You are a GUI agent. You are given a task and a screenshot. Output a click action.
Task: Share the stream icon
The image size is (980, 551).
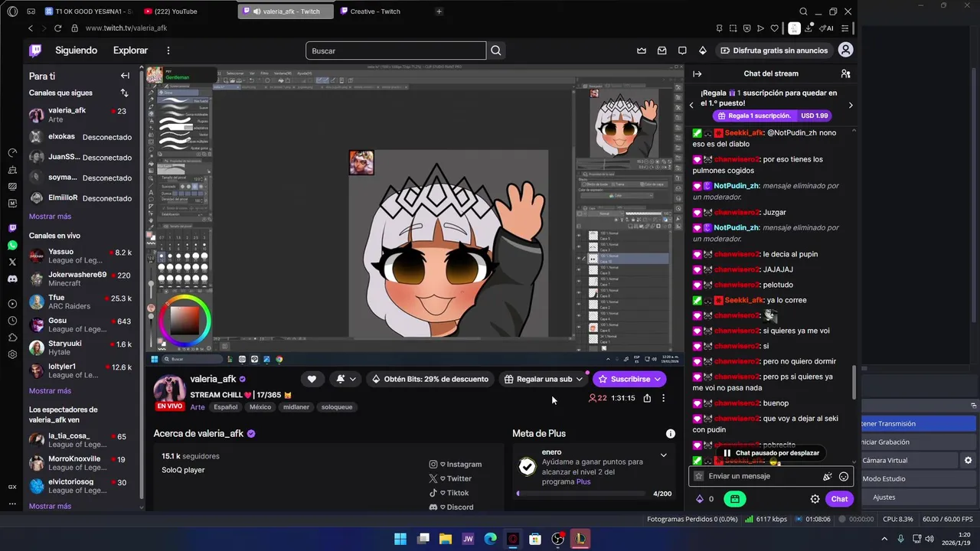[x=647, y=398]
